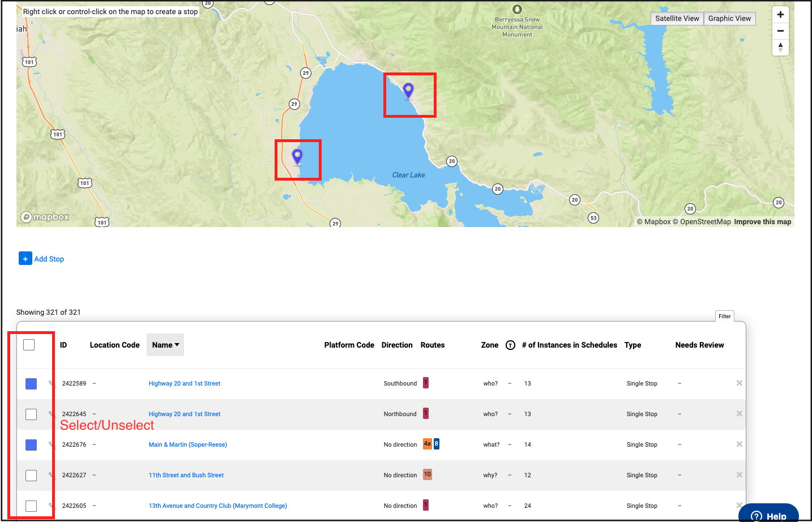Click the purple stop pin west of Clear Lake
Image resolution: width=812 pixels, height=522 pixels.
297,156
